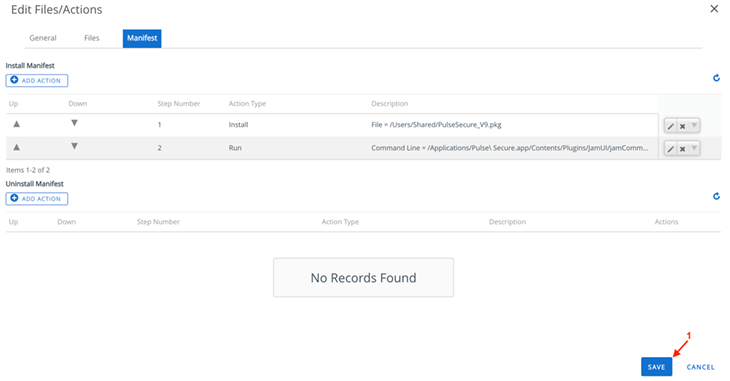Save the manifest changes
Viewport: 730px width, 381px height.
click(656, 367)
